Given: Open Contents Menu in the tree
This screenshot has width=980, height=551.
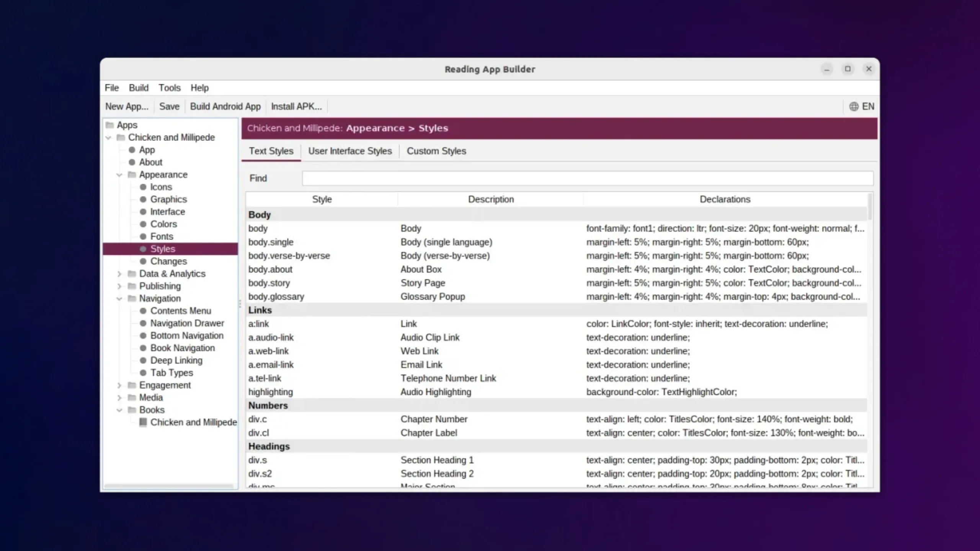Looking at the screenshot, I should tap(181, 311).
